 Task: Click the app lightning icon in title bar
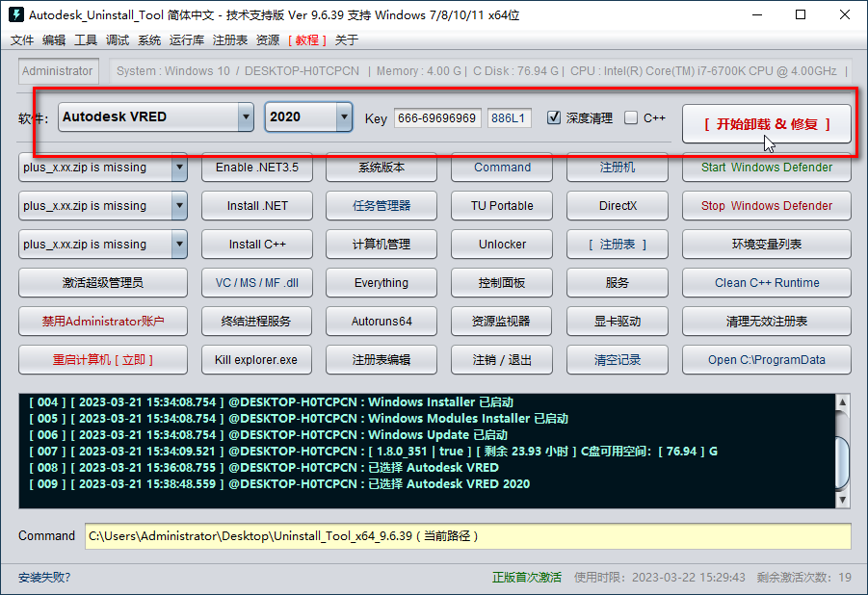click(16, 14)
